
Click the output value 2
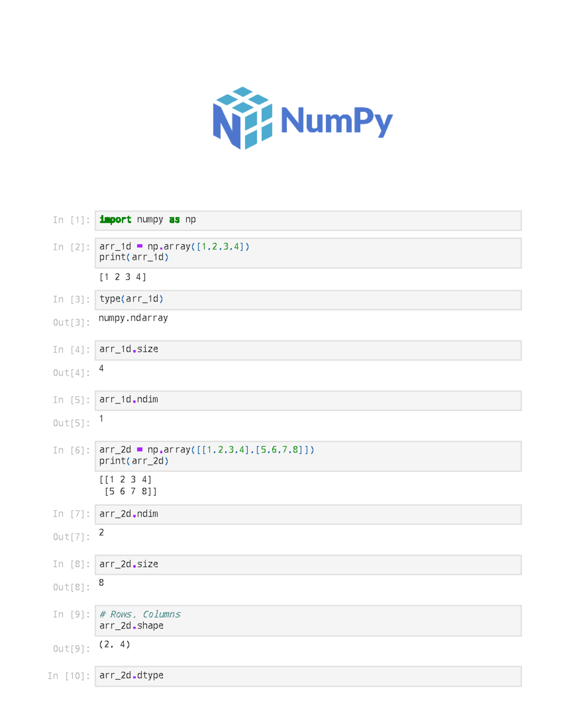click(x=101, y=532)
